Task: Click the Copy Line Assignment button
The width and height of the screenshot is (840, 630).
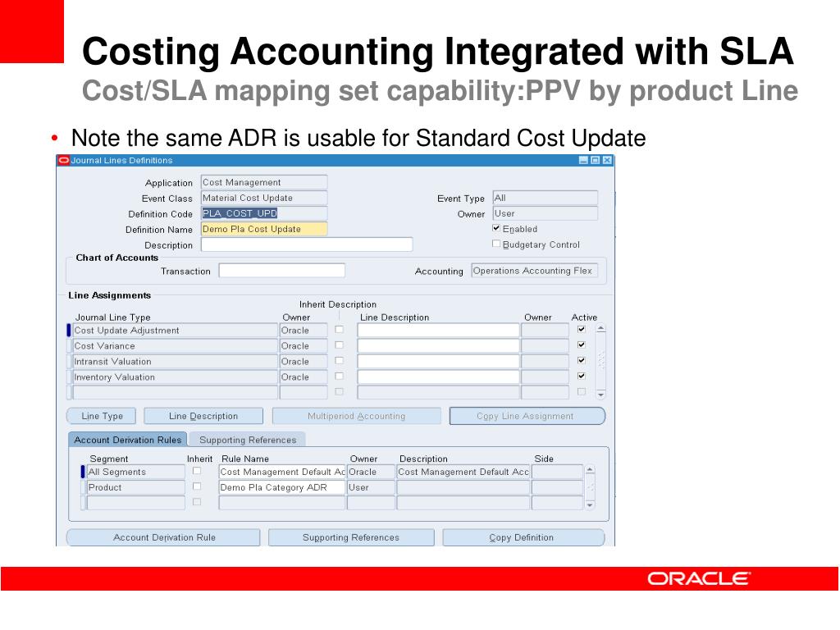Action: coord(527,416)
